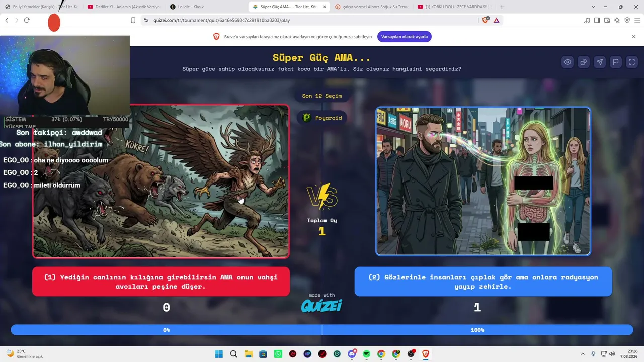This screenshot has width=644, height=362.
Task: Open Brave Shields panel
Action: click(x=485, y=20)
